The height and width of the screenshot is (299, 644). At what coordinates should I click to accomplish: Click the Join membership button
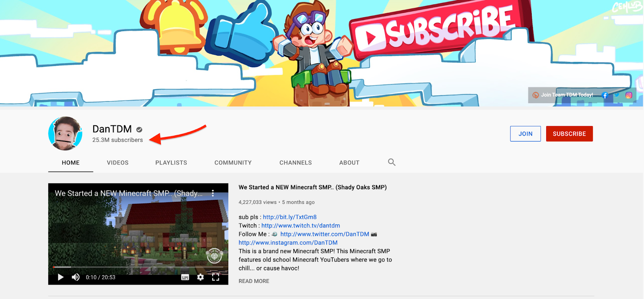(x=525, y=134)
